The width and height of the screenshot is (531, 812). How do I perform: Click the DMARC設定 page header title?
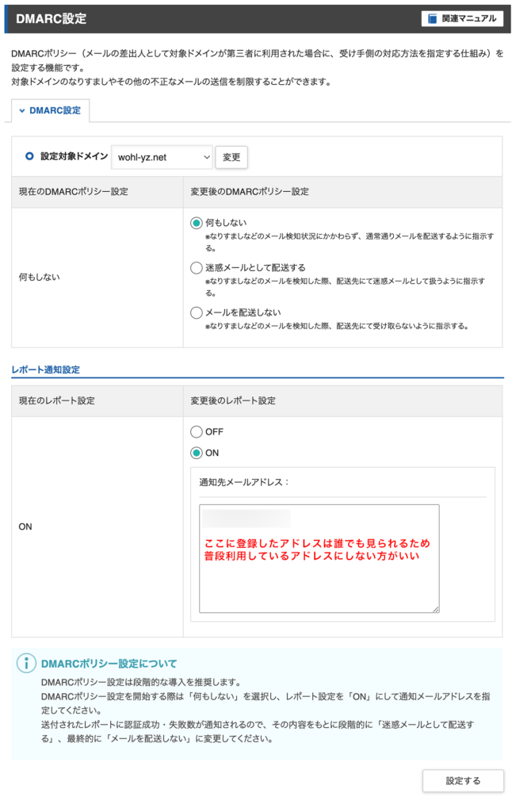[52, 18]
